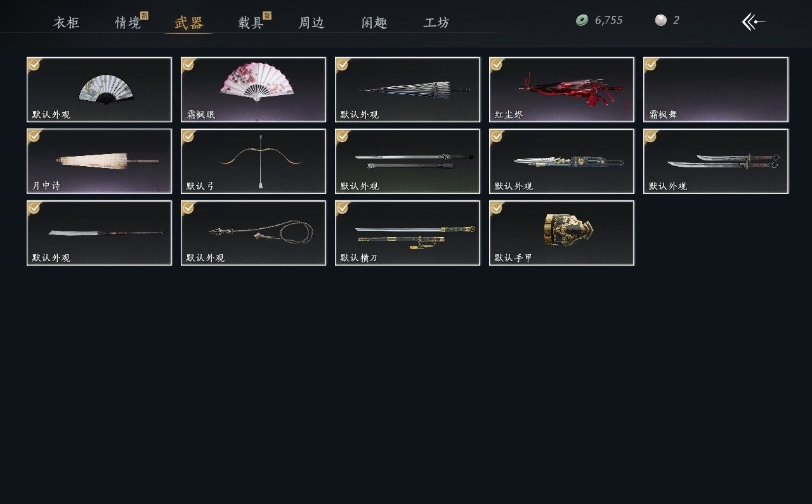Pick the 默认横刀 blade item
812x504 pixels.
click(407, 233)
